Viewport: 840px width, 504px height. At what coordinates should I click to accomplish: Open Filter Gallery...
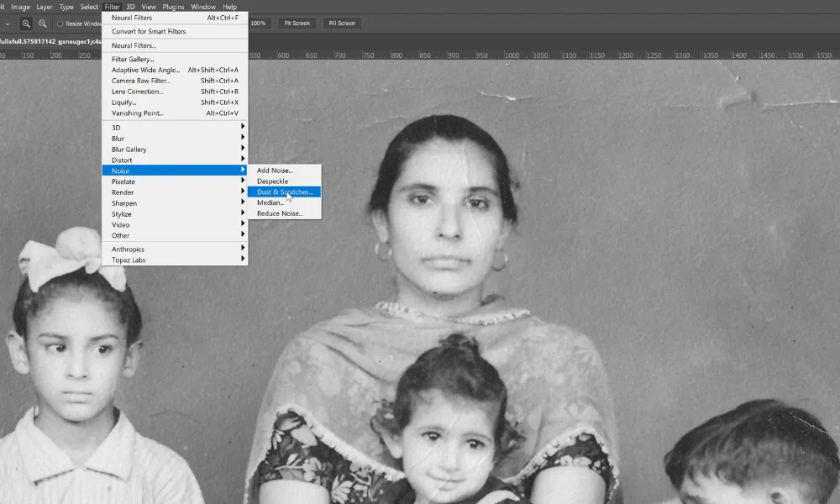[x=175, y=60]
